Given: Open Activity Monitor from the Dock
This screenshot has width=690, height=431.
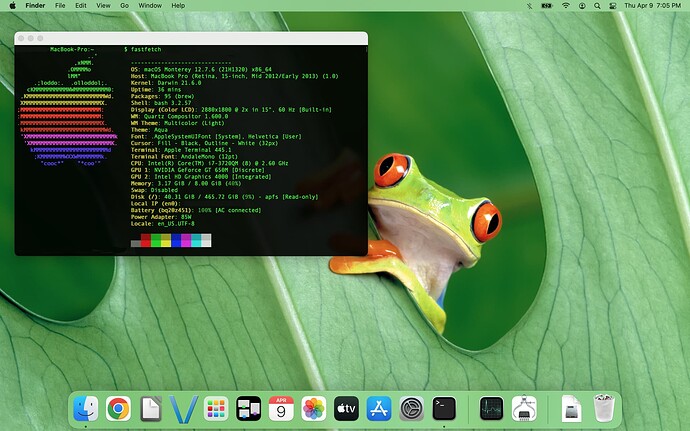Looking at the screenshot, I should (492, 409).
